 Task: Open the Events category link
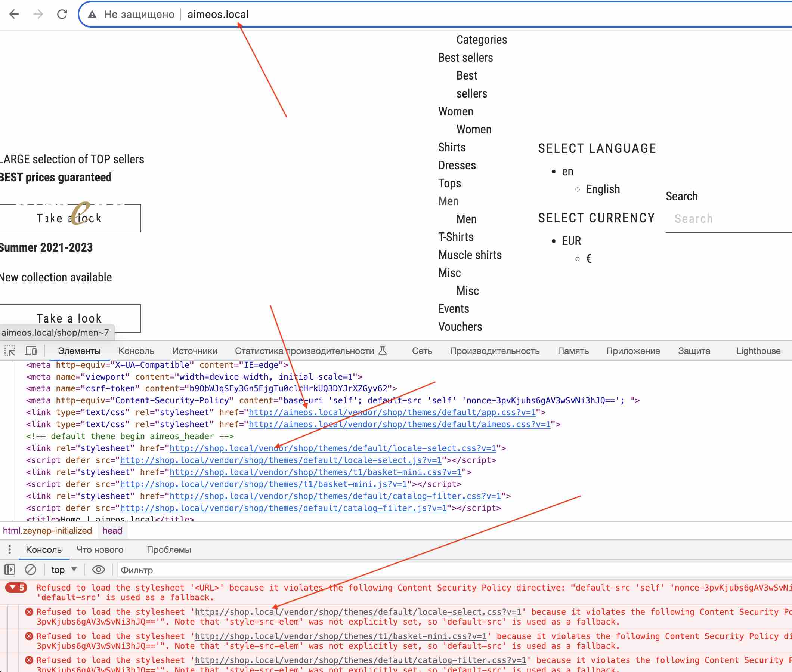click(x=454, y=309)
